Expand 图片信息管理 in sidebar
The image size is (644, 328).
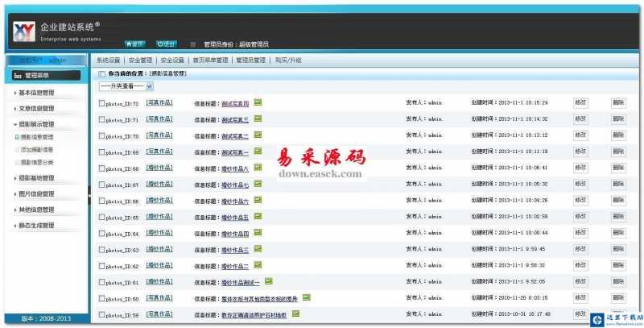[x=36, y=193]
